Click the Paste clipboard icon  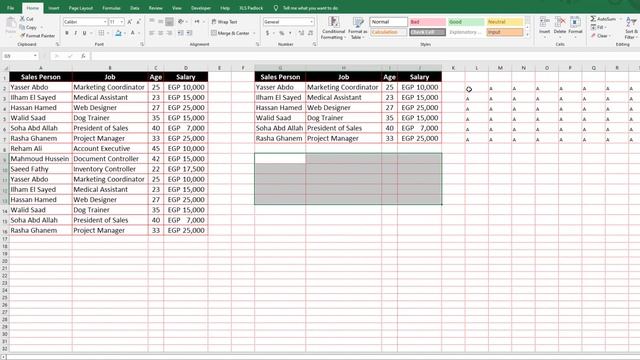point(11,24)
